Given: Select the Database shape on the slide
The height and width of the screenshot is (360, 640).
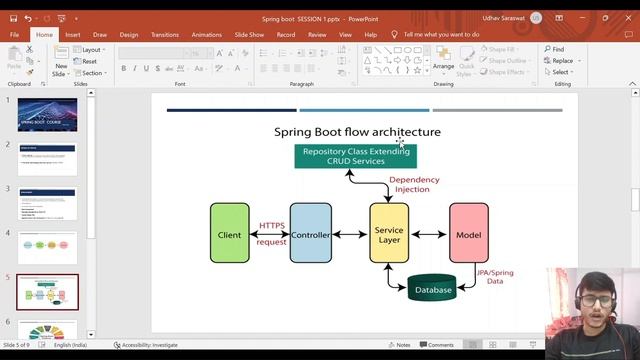Looking at the screenshot, I should pos(432,287).
